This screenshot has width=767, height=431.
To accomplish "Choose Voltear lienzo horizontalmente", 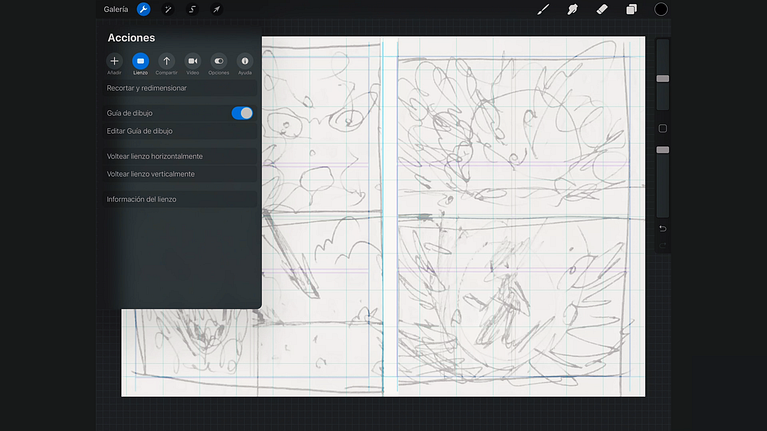I will coord(155,156).
